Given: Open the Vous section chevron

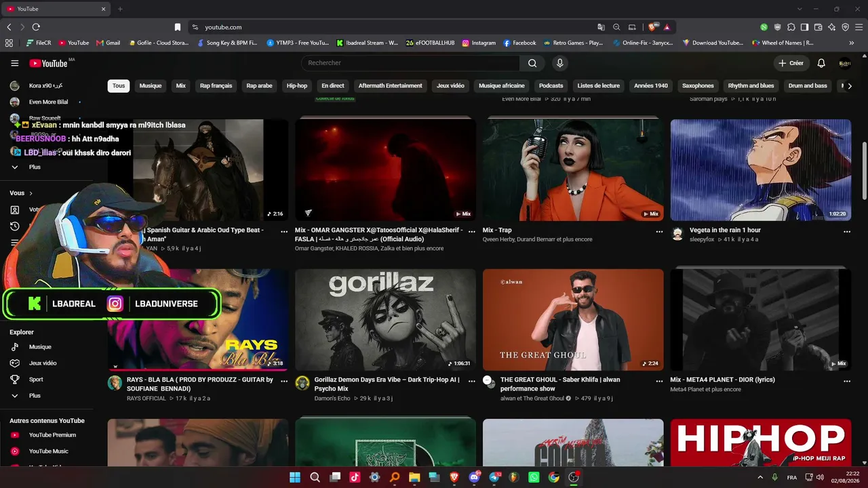Looking at the screenshot, I should (x=31, y=193).
